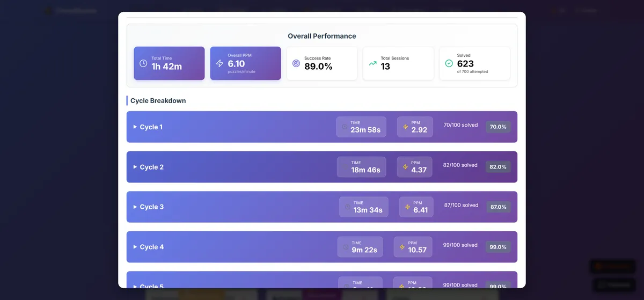Viewport: 644px width, 300px height.
Task: Click the clock icon in Total Time card
Action: pyautogui.click(x=143, y=63)
